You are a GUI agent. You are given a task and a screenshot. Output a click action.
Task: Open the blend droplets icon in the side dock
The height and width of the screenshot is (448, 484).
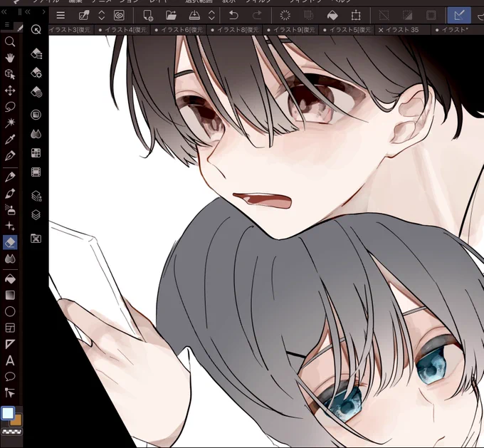pos(36,134)
